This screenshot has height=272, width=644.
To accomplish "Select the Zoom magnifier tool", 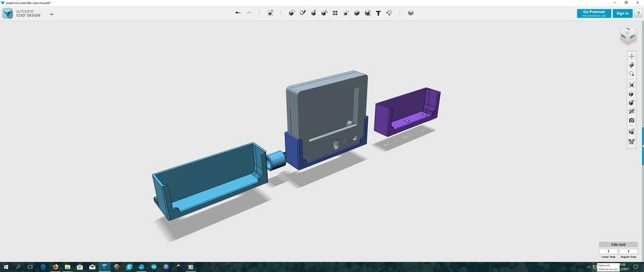I will point(631,74).
